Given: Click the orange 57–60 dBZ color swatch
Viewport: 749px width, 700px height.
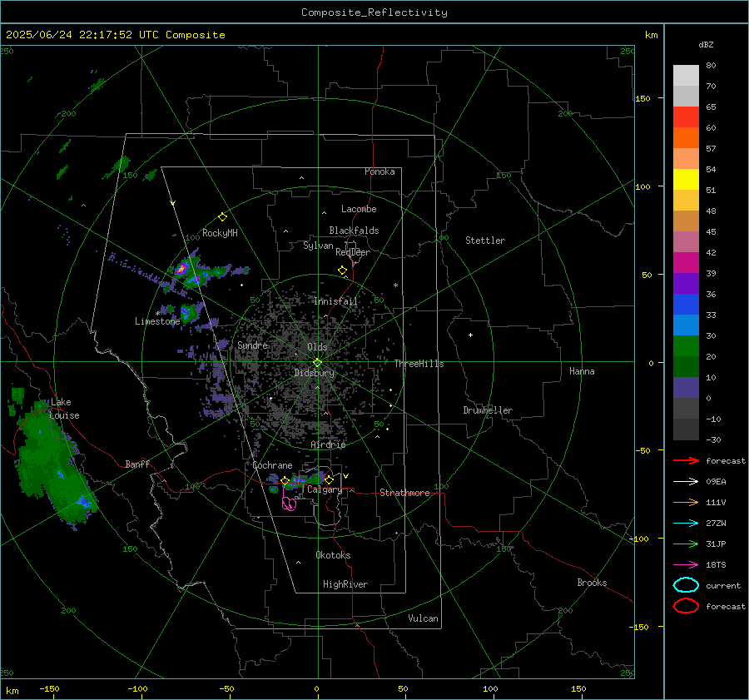Looking at the screenshot, I should (x=686, y=138).
